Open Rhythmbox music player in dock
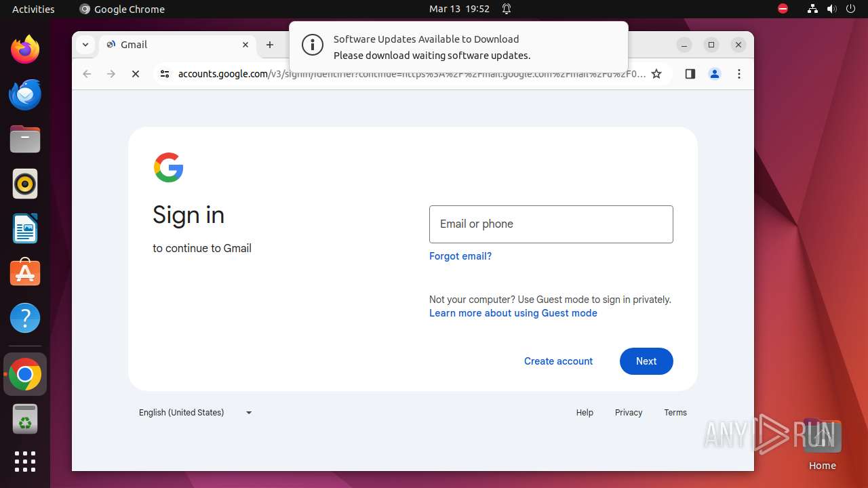The image size is (868, 488). point(25,184)
